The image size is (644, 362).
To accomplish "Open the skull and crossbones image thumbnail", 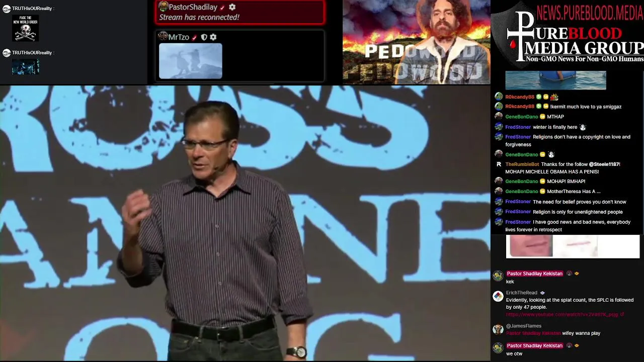I will tap(26, 28).
